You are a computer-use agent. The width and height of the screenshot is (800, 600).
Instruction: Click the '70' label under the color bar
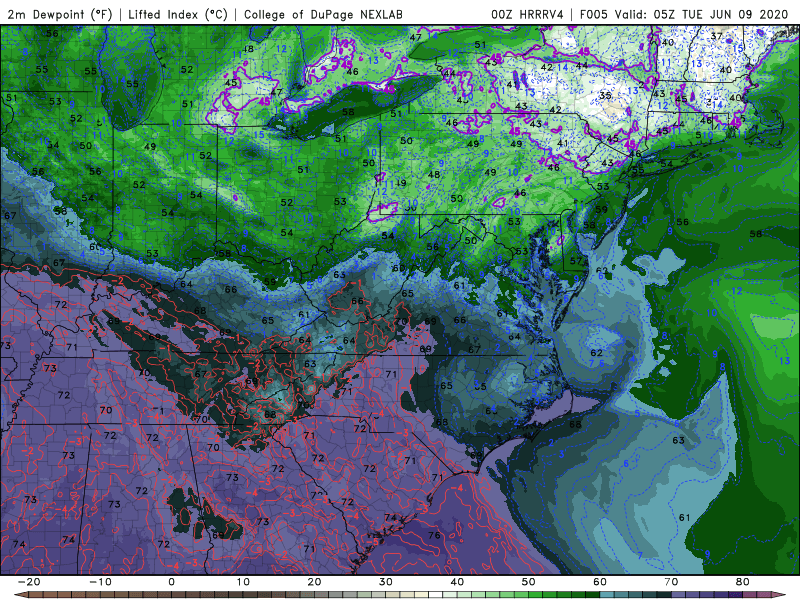coord(671,582)
